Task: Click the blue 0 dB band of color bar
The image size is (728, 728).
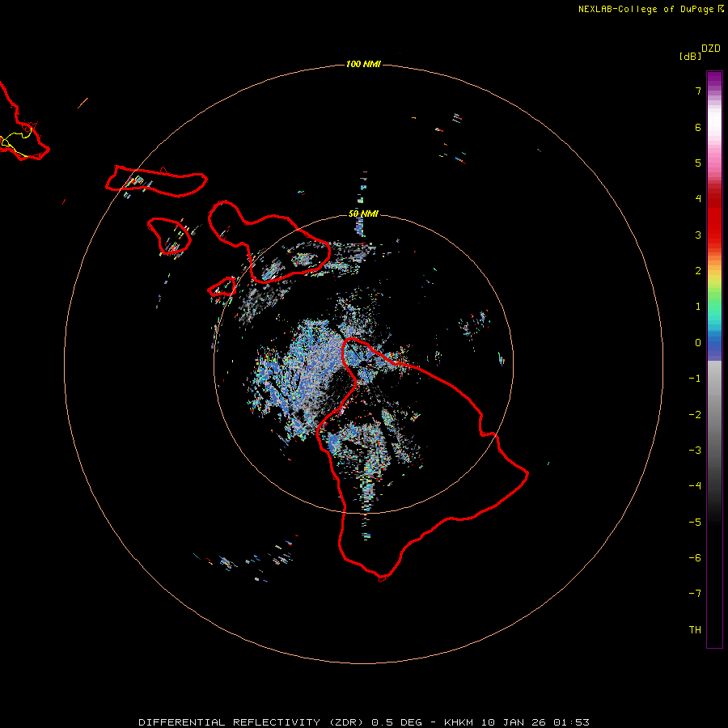Action: coord(714,345)
